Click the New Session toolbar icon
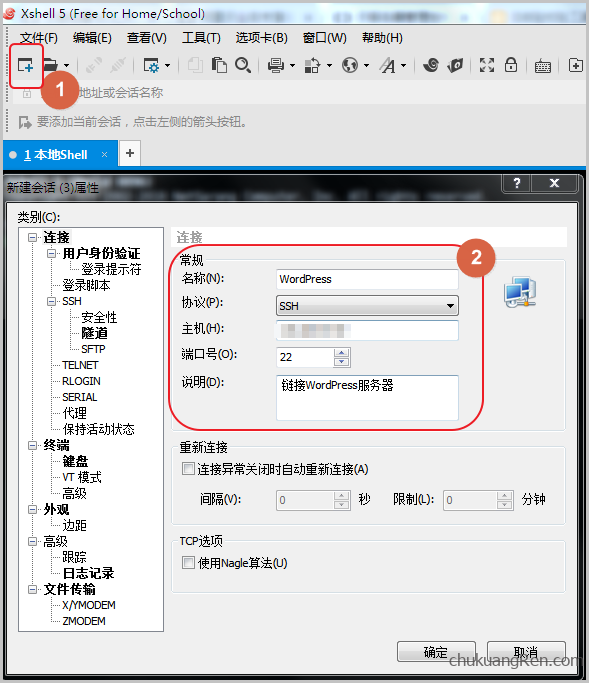The width and height of the screenshot is (589, 683). click(x=26, y=65)
